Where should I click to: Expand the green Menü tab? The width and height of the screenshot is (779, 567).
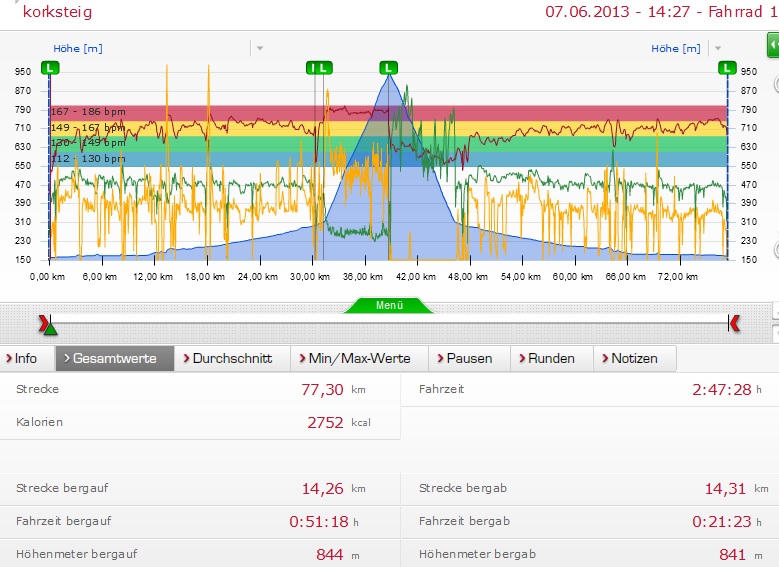coord(389,305)
